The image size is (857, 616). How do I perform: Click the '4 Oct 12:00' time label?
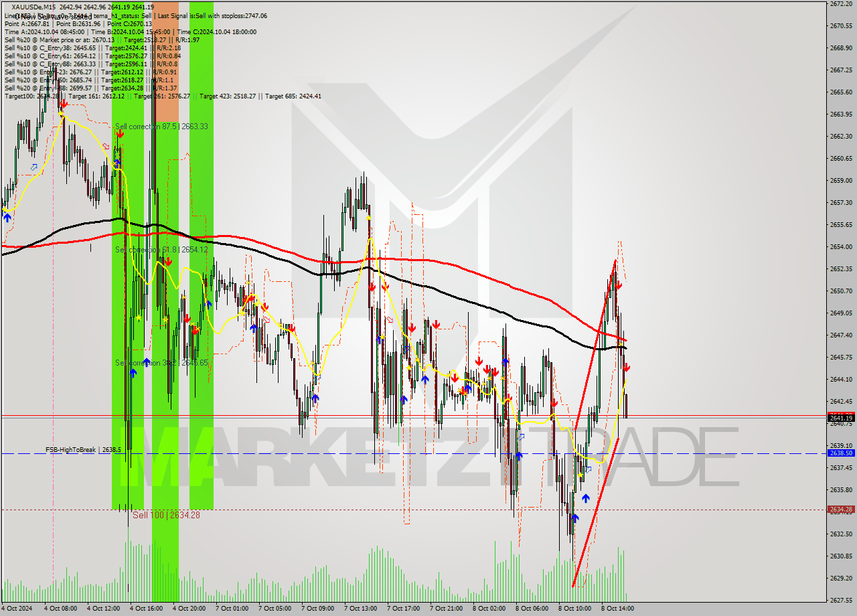pos(104,609)
